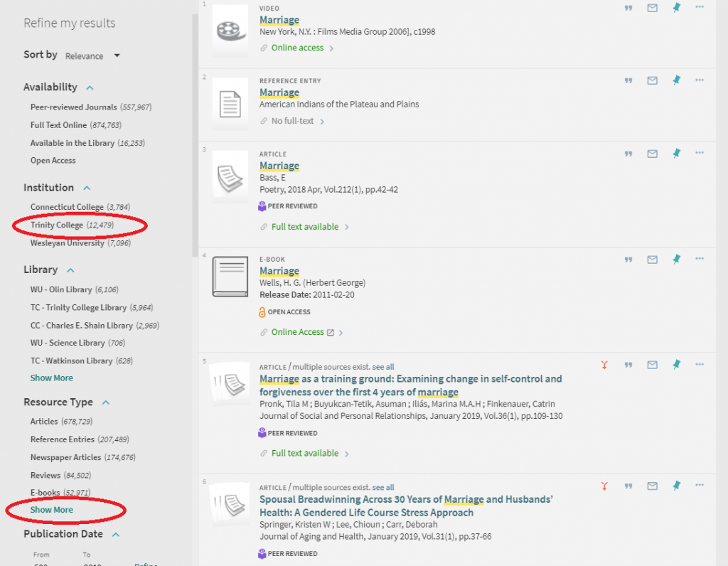Collapse the Library facet section
728x566 pixels.
[x=70, y=270]
